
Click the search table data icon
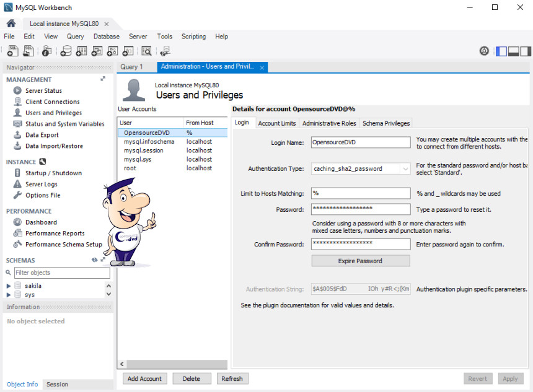click(146, 51)
